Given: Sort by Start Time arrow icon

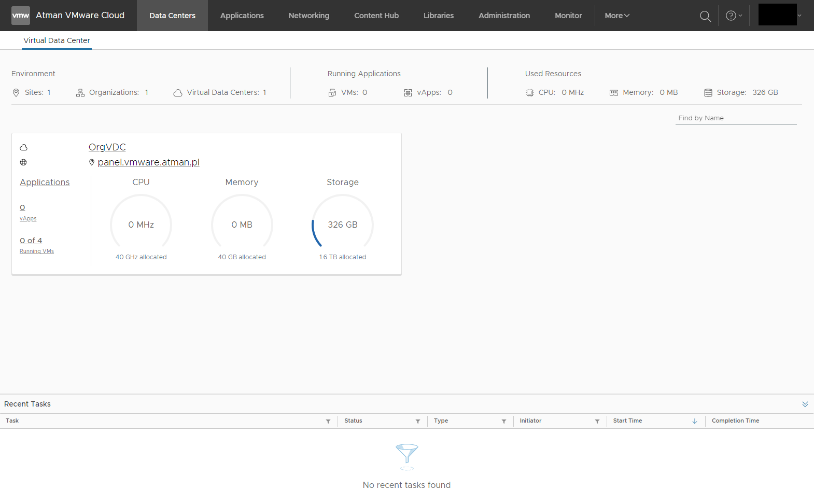Looking at the screenshot, I should pos(695,421).
